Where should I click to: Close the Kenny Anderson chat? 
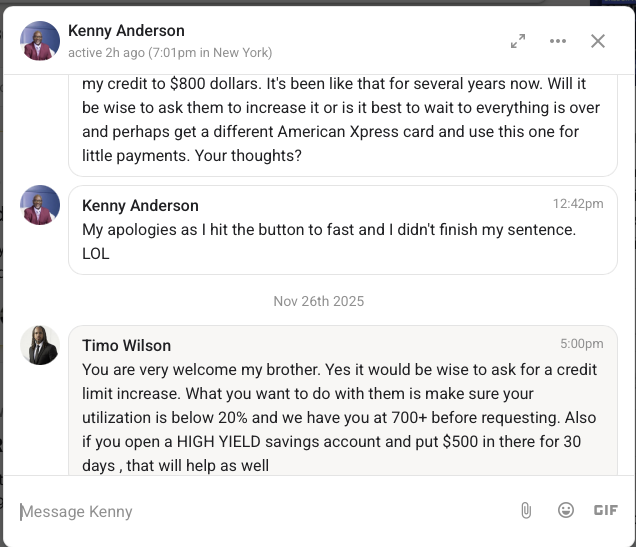click(598, 41)
